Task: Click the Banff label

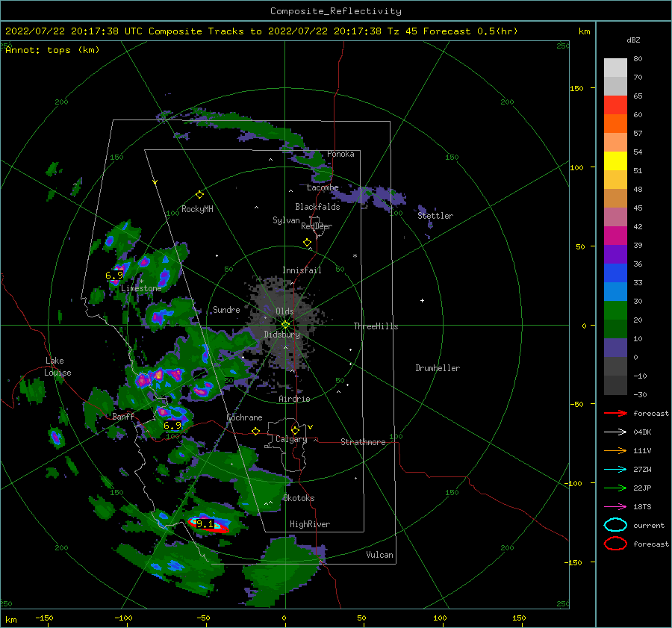Action: (123, 416)
